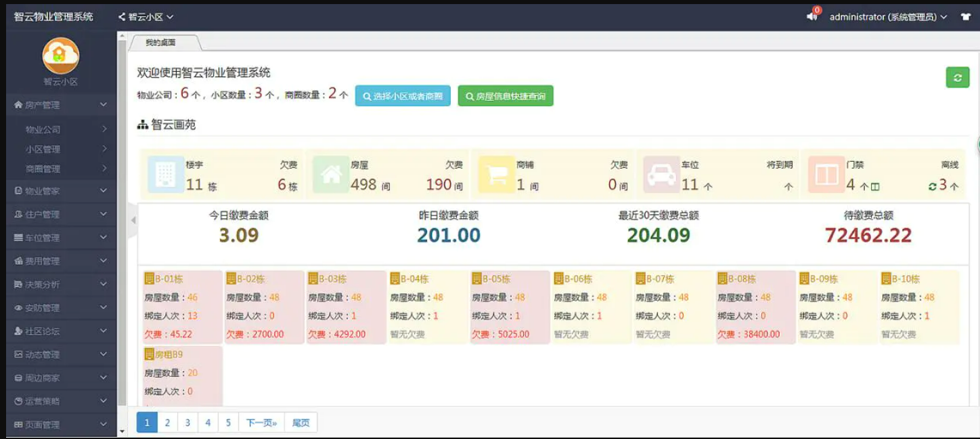This screenshot has height=439, width=980.
Task: Click the 房屋信息快捷查询 button
Action: pos(506,96)
